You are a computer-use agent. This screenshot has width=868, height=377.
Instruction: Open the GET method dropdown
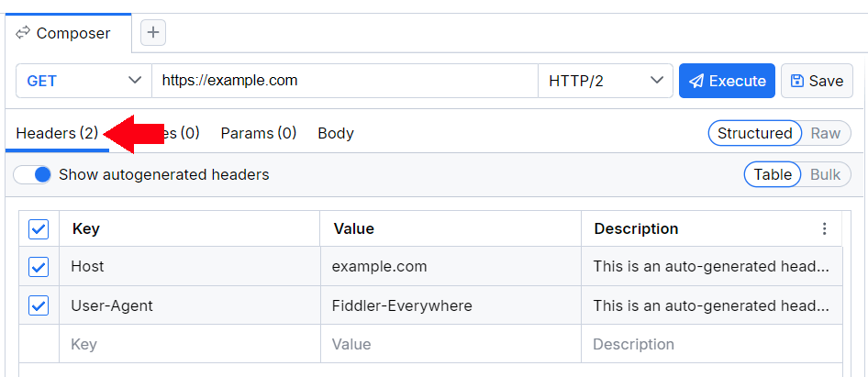tap(83, 81)
